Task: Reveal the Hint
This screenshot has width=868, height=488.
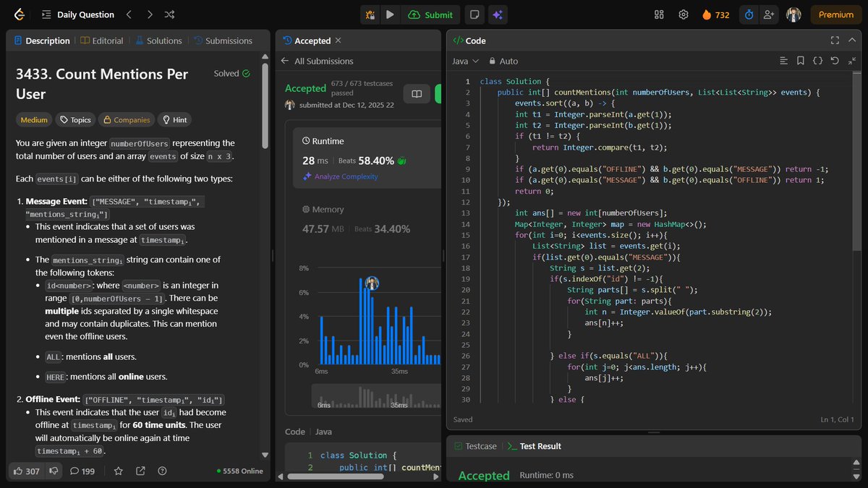Action: coord(175,120)
